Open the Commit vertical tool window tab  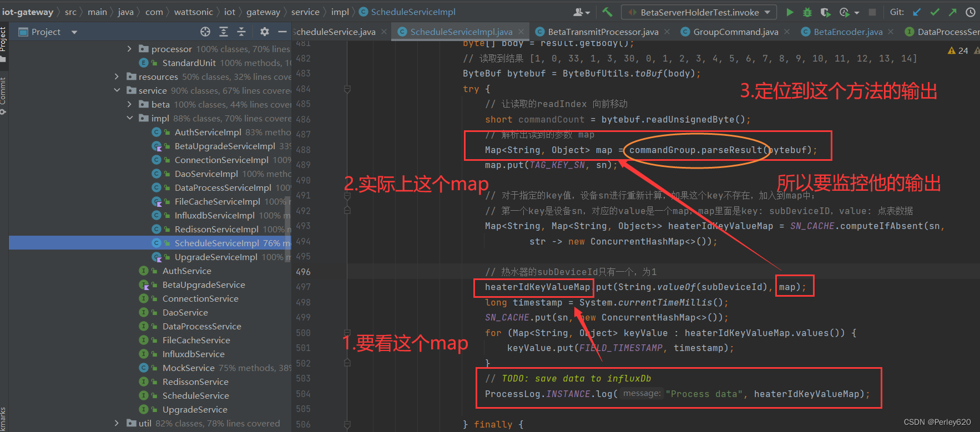3,95
